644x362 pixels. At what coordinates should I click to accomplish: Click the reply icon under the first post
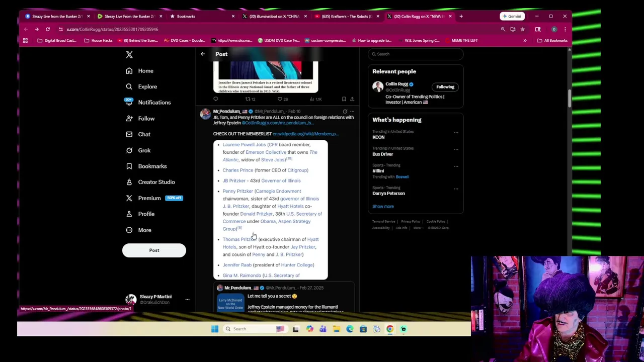point(216,99)
